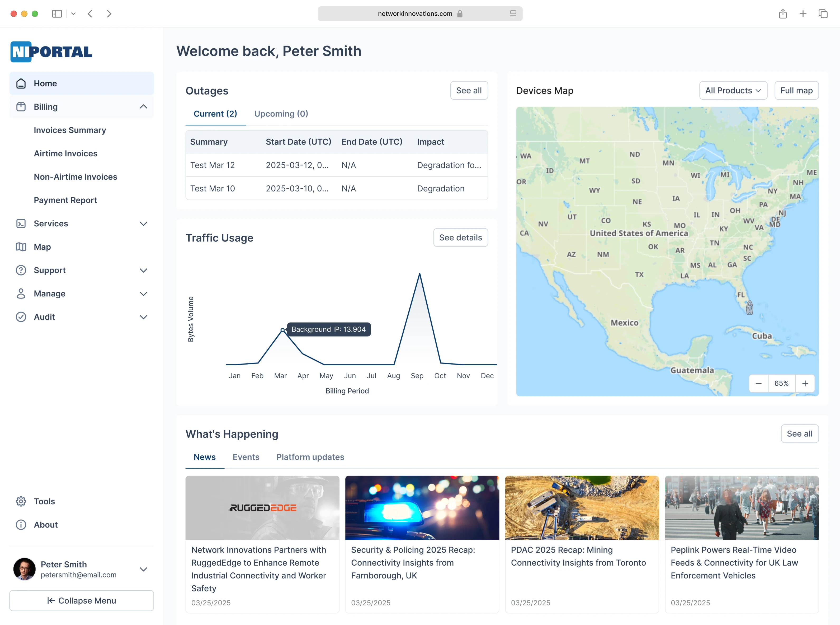Zoom in the devices map with plus
Viewport: 840px width, 625px height.
805,384
